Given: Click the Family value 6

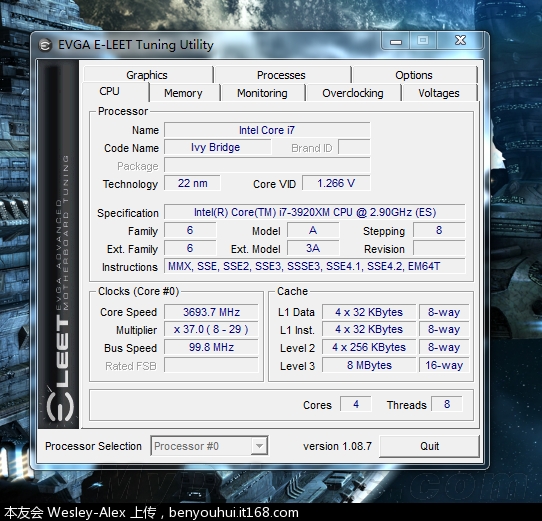Looking at the screenshot, I should tap(190, 230).
